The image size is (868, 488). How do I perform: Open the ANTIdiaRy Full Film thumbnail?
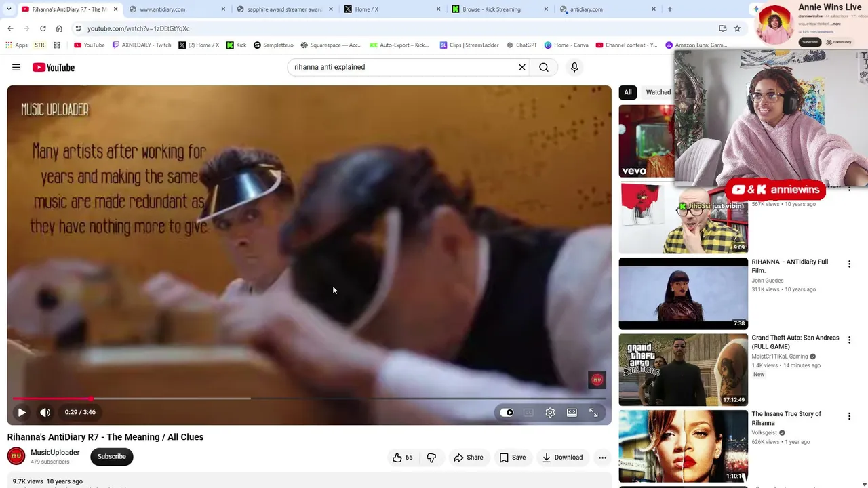pos(684,293)
